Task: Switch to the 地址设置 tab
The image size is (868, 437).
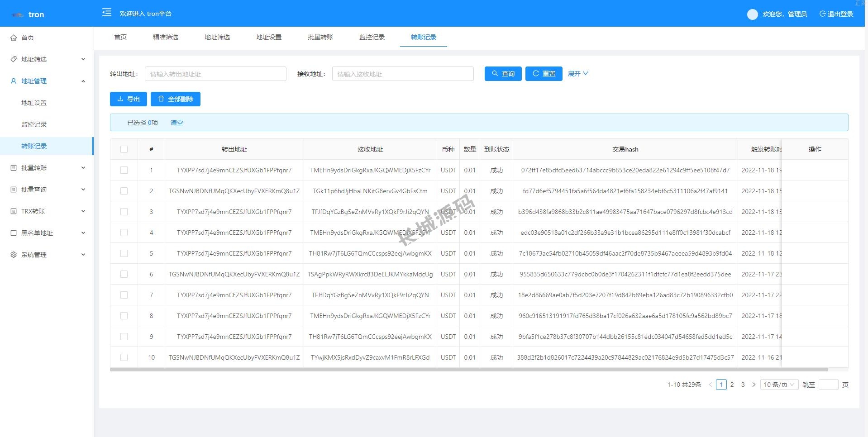Action: (x=269, y=37)
